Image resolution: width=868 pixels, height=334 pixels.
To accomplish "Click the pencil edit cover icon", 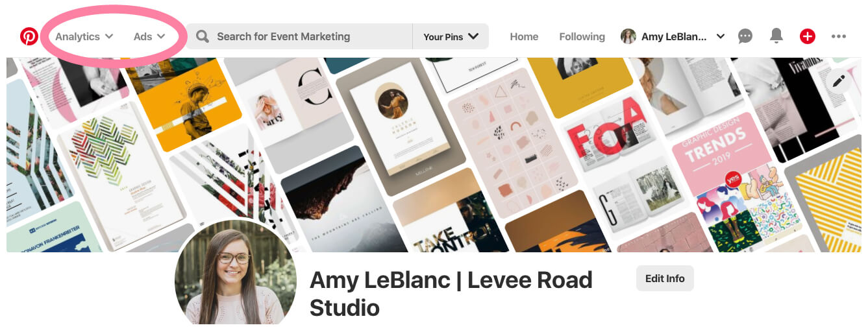I will (839, 81).
